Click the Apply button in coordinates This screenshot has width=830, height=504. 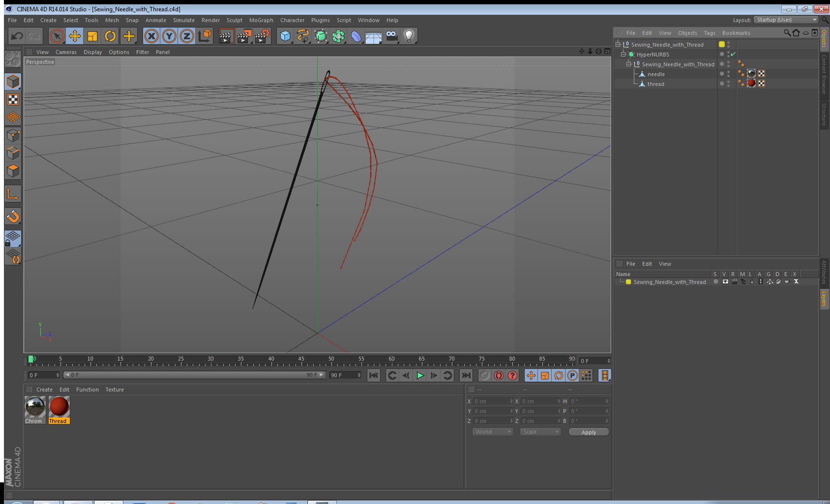coord(589,432)
